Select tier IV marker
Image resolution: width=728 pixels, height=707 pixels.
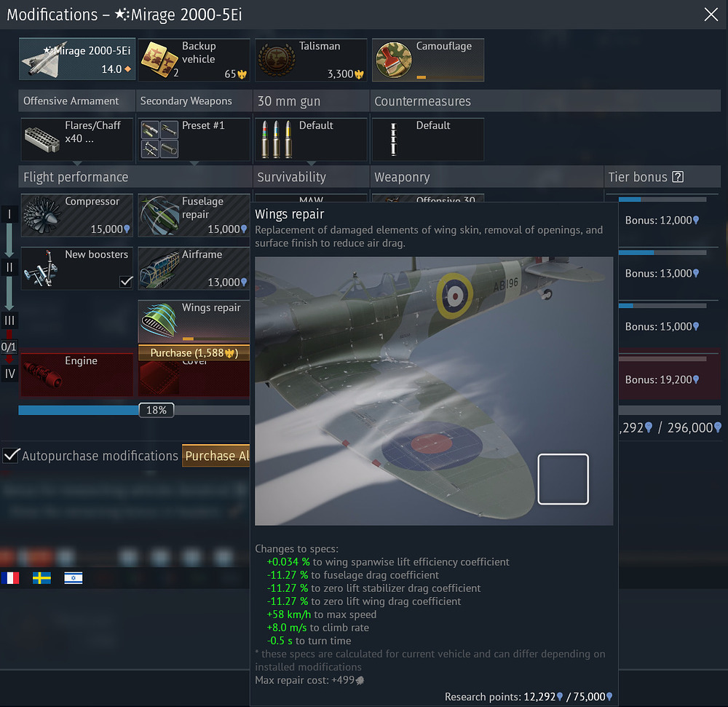pyautogui.click(x=9, y=374)
